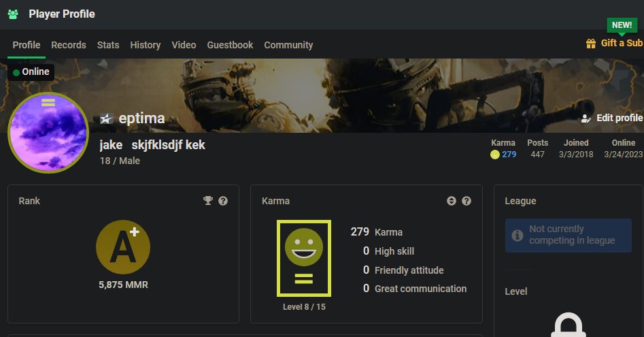Click the Online status badge

[x=31, y=72]
